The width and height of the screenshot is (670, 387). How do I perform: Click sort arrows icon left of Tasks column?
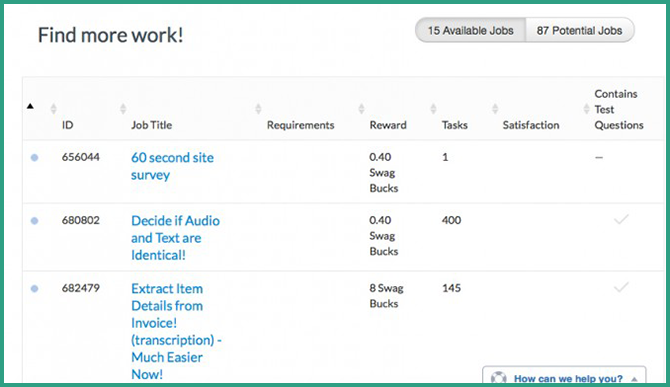(x=433, y=109)
